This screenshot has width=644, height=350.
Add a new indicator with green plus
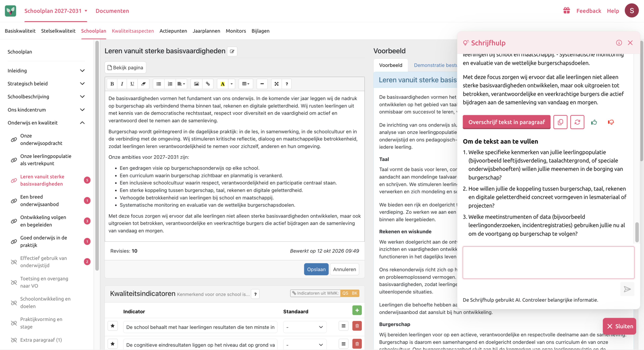[x=357, y=310]
